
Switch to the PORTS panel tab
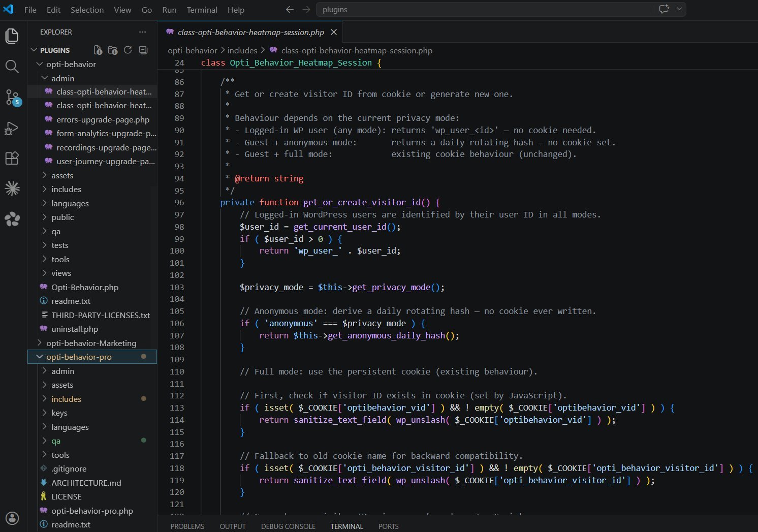[389, 526]
